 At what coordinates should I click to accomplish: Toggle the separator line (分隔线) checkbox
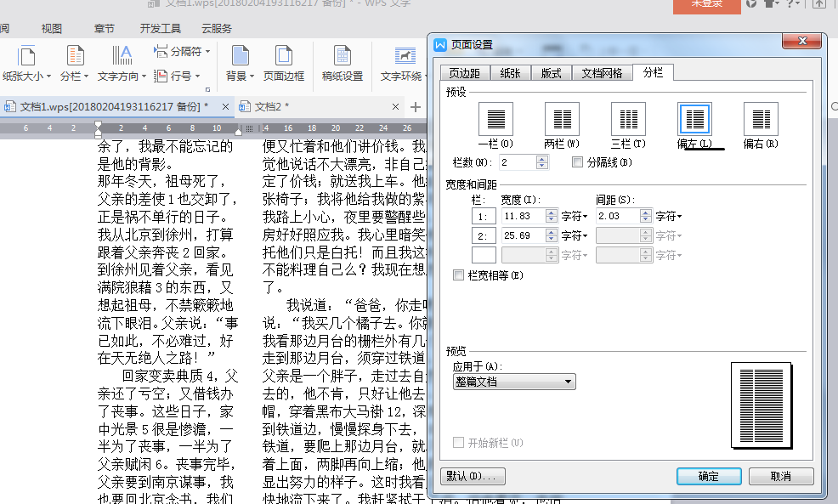click(577, 162)
